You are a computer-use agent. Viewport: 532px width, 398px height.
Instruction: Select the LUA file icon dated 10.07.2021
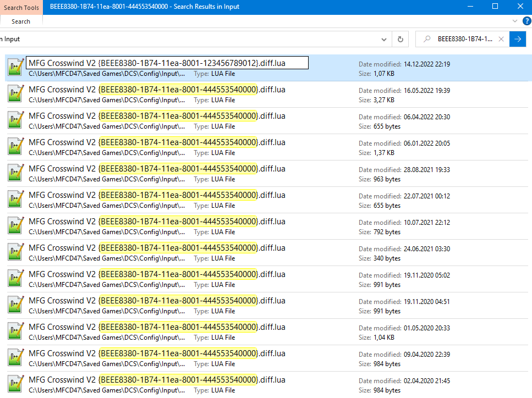tap(15, 226)
